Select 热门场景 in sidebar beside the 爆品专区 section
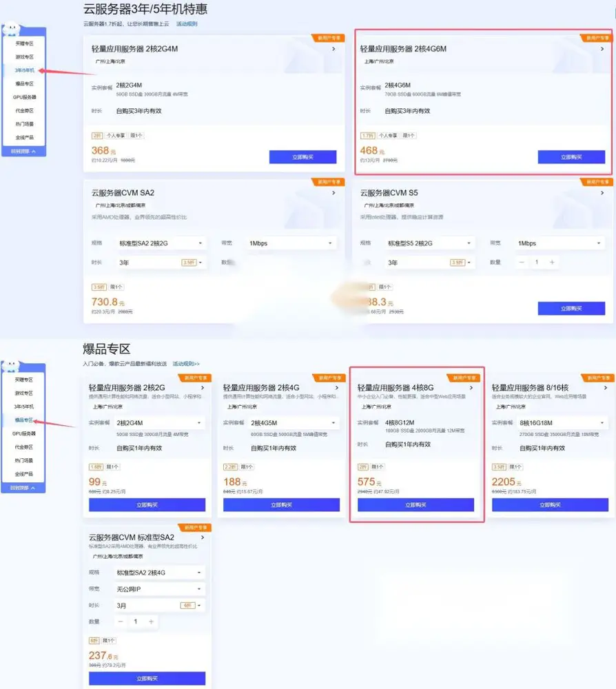The width and height of the screenshot is (616, 689). click(23, 460)
